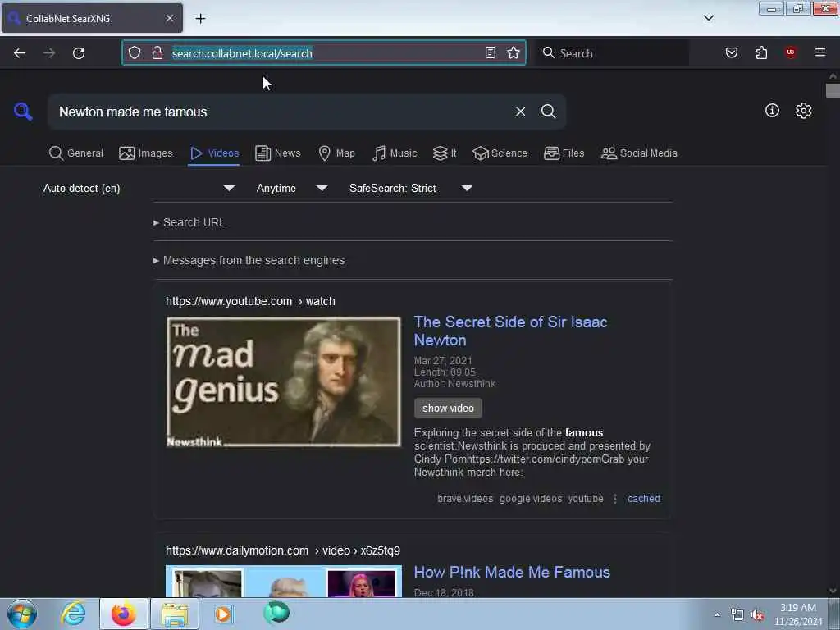Open a new browser tab
Viewport: 840px width, 630px height.
(200, 19)
